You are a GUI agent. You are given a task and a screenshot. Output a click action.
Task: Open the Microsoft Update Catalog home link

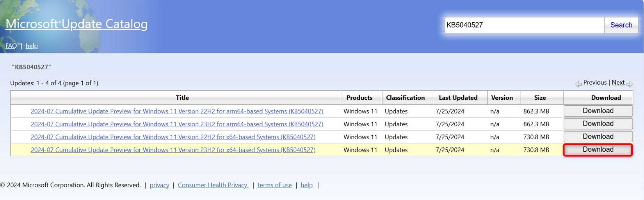tap(76, 24)
